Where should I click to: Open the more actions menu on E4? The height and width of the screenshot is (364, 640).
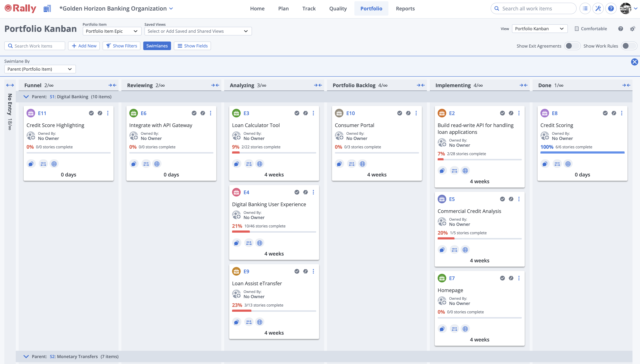(x=313, y=192)
